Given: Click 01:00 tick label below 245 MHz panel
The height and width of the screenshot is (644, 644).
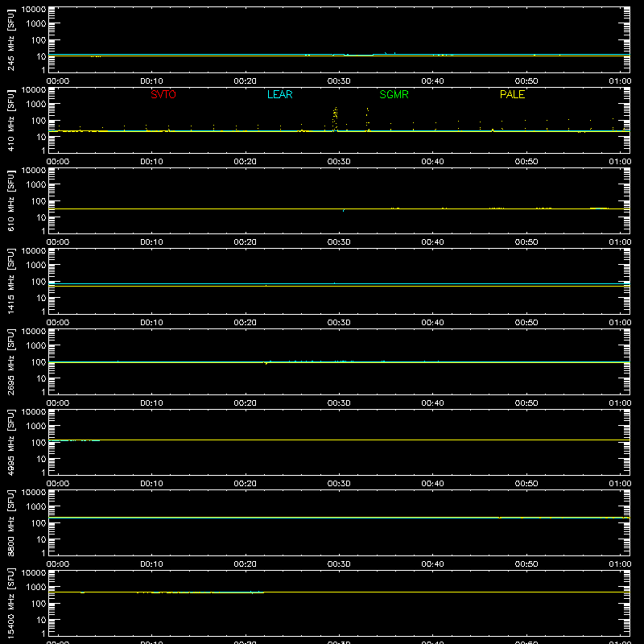Looking at the screenshot, I should click(x=620, y=81).
